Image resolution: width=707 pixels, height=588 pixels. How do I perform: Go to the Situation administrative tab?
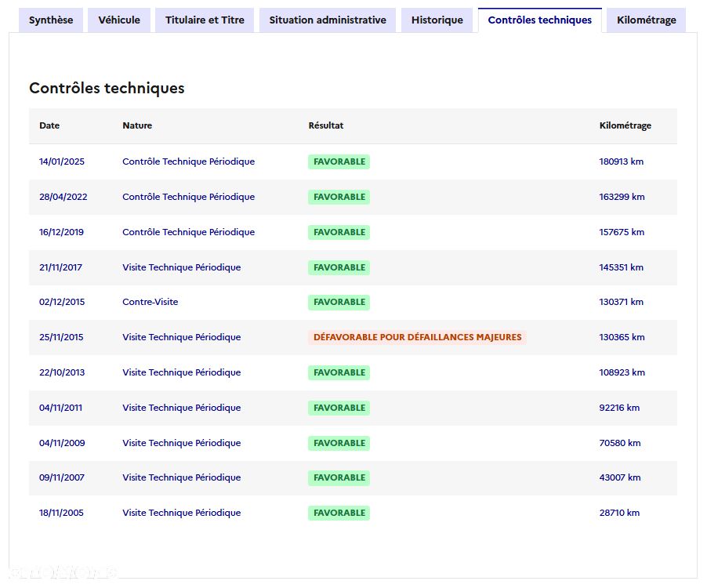click(x=328, y=20)
